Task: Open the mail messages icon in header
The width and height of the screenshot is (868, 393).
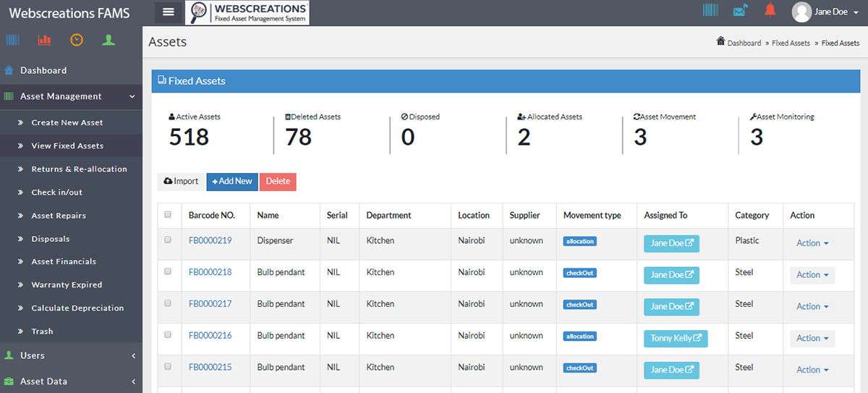Action: coord(740,10)
